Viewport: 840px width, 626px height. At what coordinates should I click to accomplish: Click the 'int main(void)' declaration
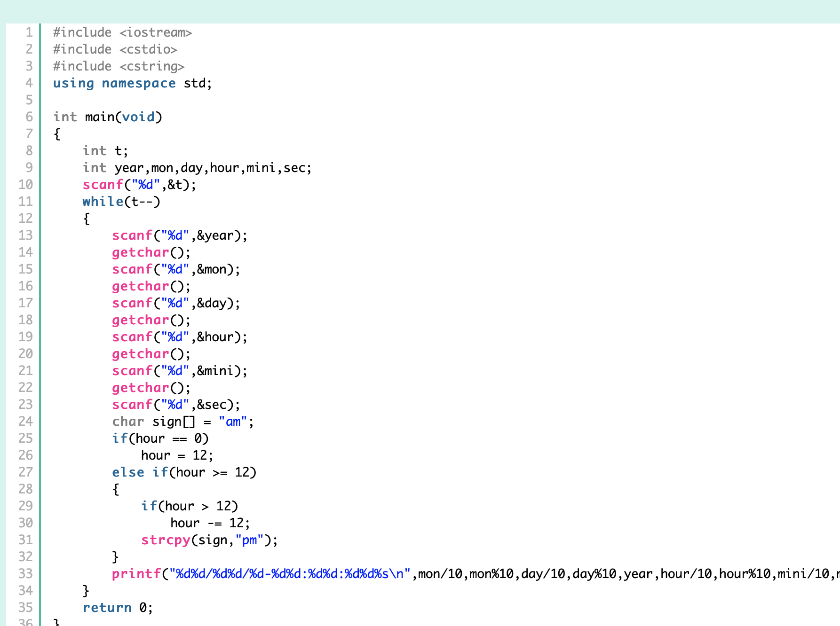click(x=108, y=117)
